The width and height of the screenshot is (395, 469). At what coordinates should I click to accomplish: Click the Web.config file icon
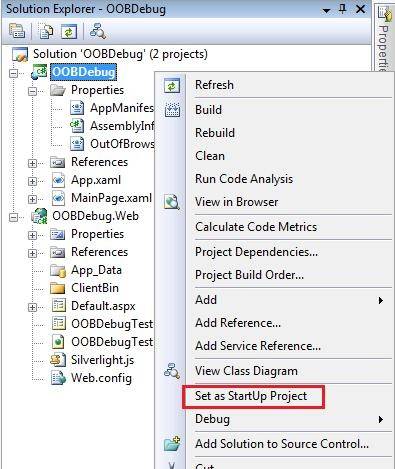click(58, 378)
